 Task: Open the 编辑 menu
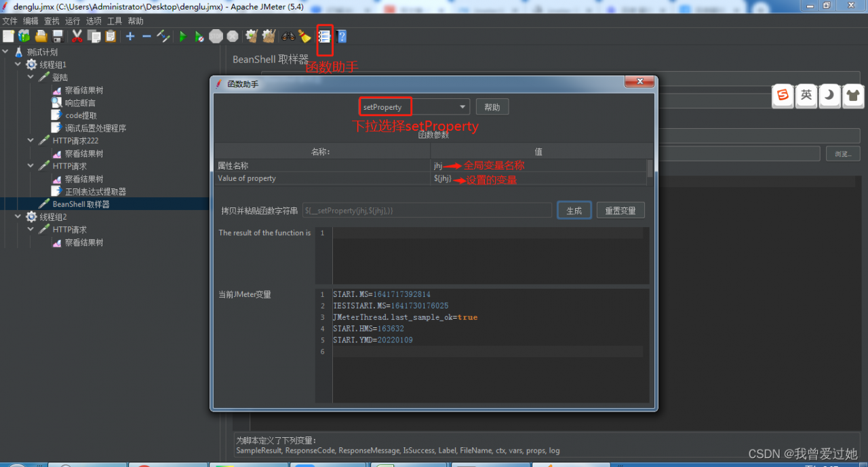pyautogui.click(x=31, y=21)
